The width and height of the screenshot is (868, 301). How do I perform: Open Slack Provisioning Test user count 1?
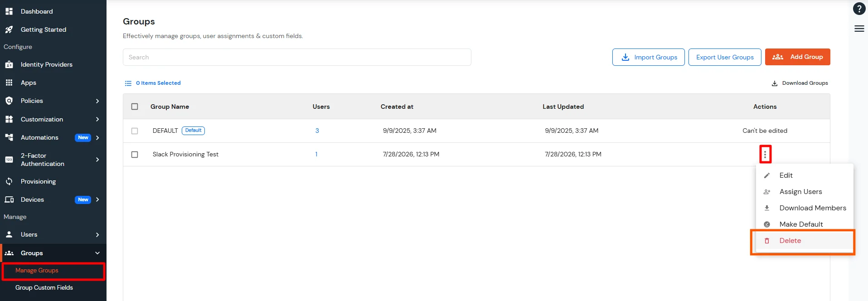[x=316, y=154]
